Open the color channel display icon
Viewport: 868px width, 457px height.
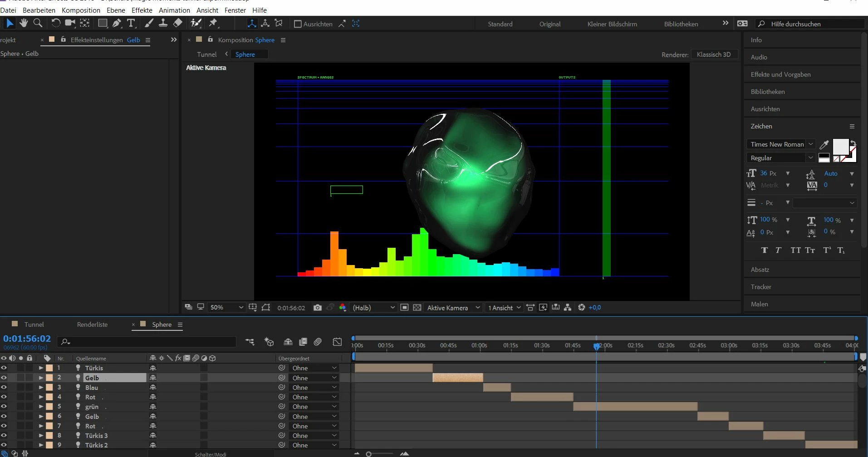tap(343, 308)
